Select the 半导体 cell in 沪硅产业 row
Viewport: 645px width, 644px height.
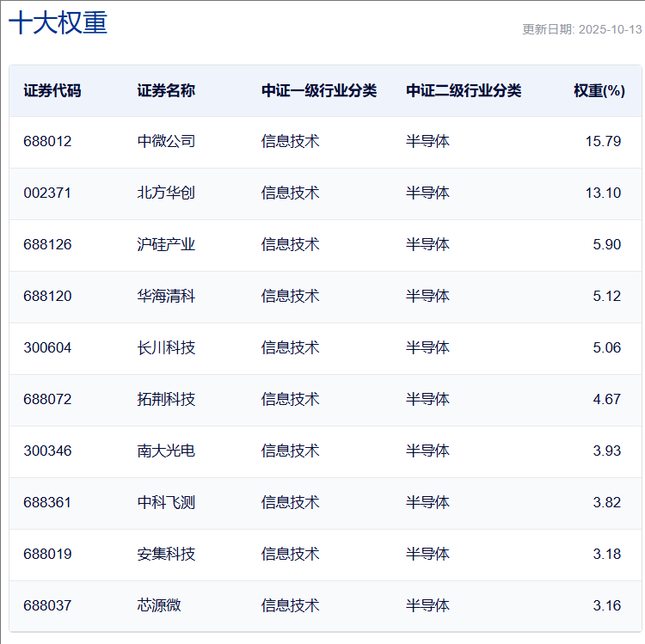point(427,244)
